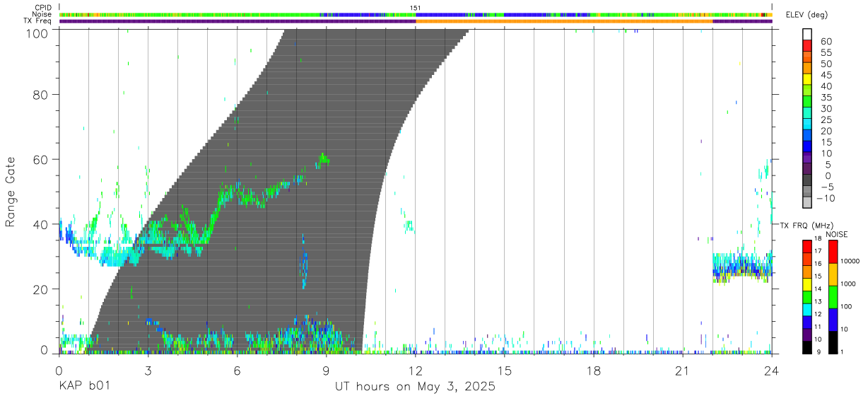The width and height of the screenshot is (868, 401).
Task: Click the 10000 label on the NOISE legend
Action: (x=850, y=262)
